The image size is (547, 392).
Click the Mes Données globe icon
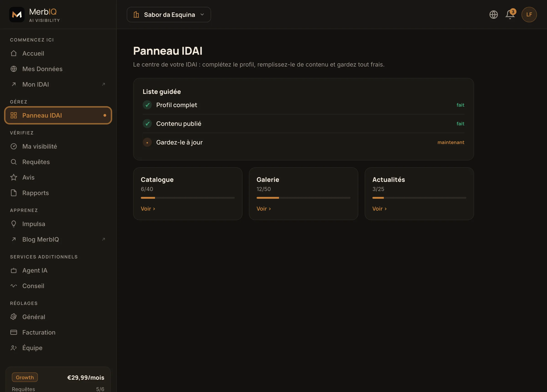(x=14, y=69)
